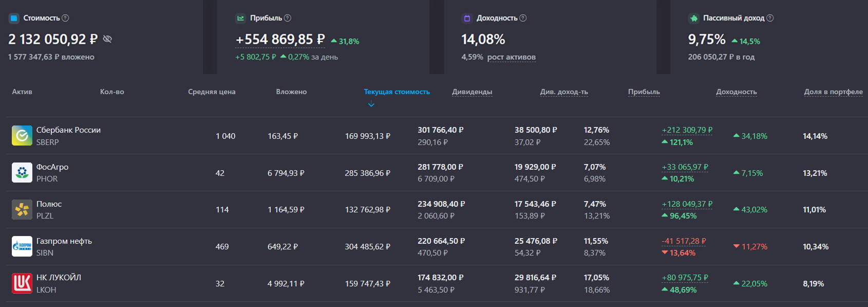Sort by Дивиденды column header

(x=472, y=92)
